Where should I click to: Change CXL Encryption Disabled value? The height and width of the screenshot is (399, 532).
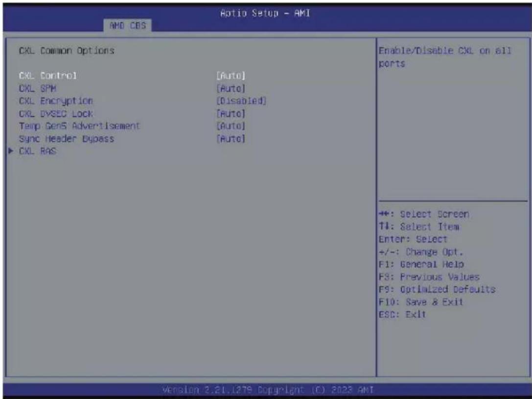click(x=241, y=101)
